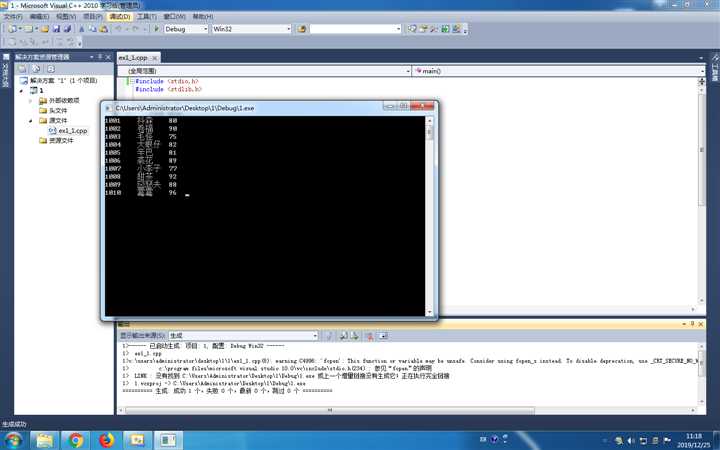The image size is (720, 450).
Task: Click the Solution Explorer pane options arrow
Action: pyautogui.click(x=92, y=57)
